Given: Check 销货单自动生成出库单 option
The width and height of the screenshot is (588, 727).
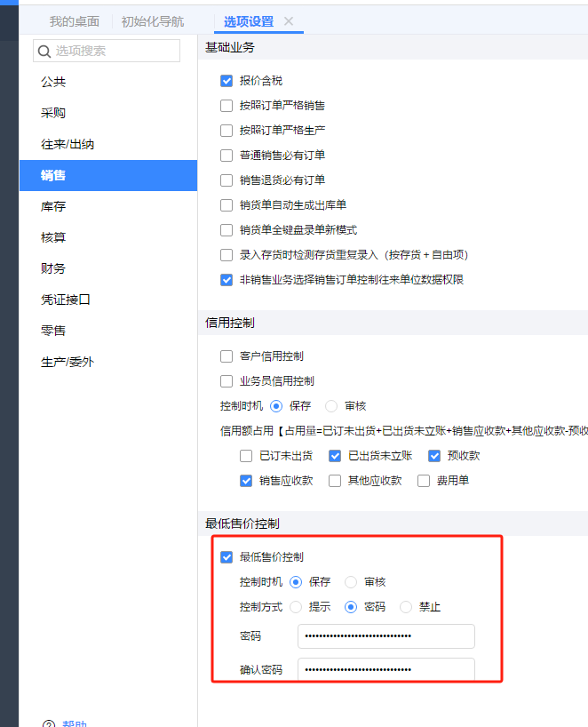Looking at the screenshot, I should pos(226,205).
